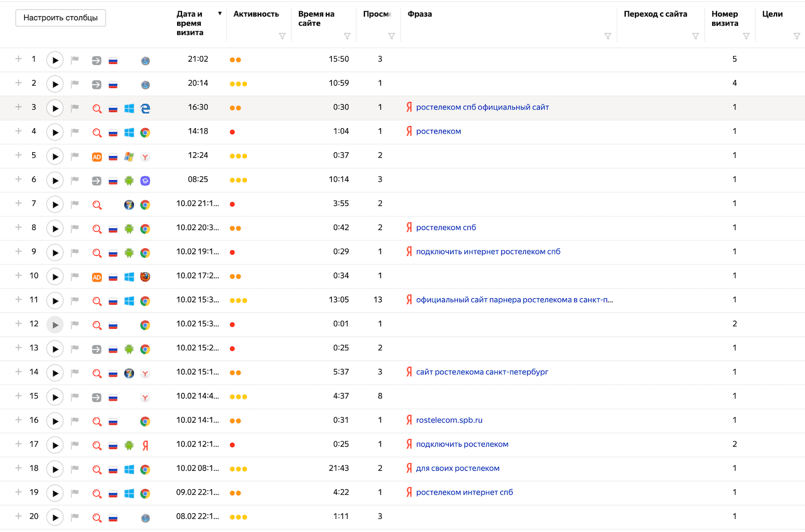This screenshot has width=805, height=532.
Task: Open filter for Время на сайте column
Action: (347, 36)
